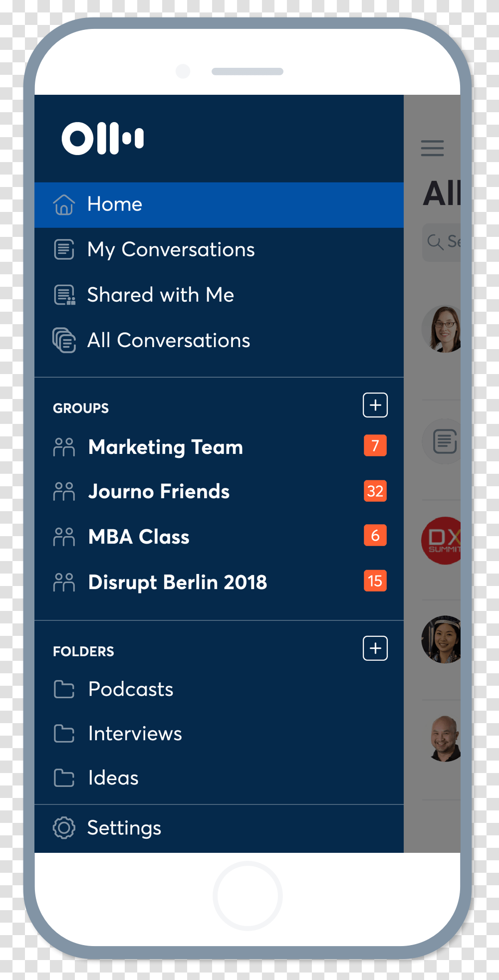Create a new folder with plus icon
The height and width of the screenshot is (980, 499).
(375, 648)
